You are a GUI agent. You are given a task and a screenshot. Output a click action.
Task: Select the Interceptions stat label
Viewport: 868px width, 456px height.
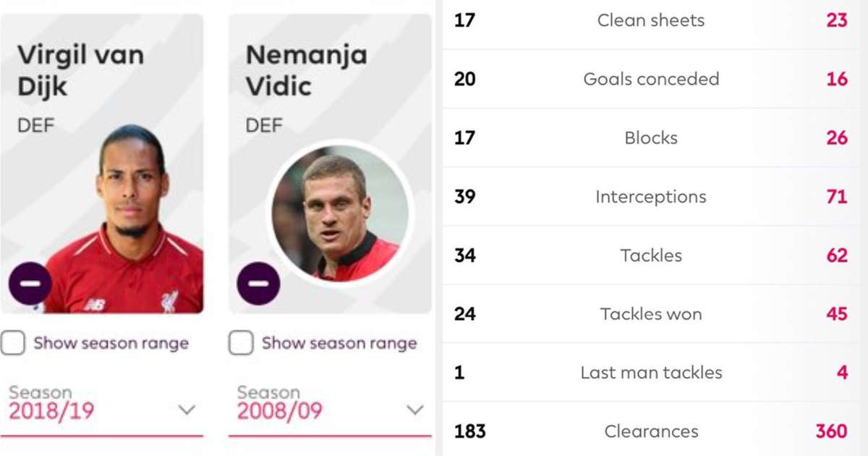click(x=651, y=197)
